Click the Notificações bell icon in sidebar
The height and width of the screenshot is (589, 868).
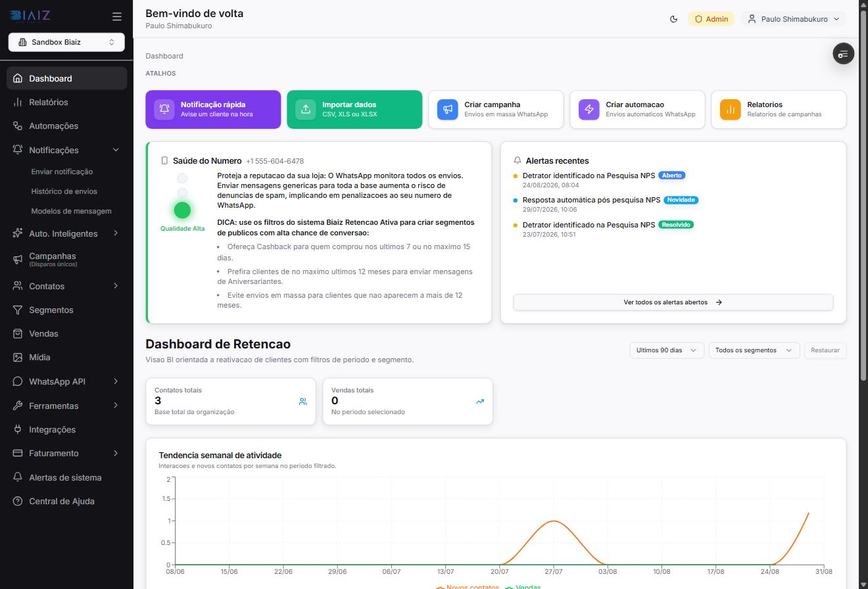pos(18,150)
